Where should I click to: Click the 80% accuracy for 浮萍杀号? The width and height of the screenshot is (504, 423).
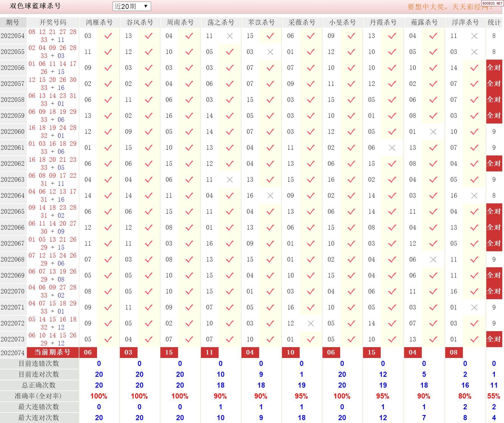465,396
